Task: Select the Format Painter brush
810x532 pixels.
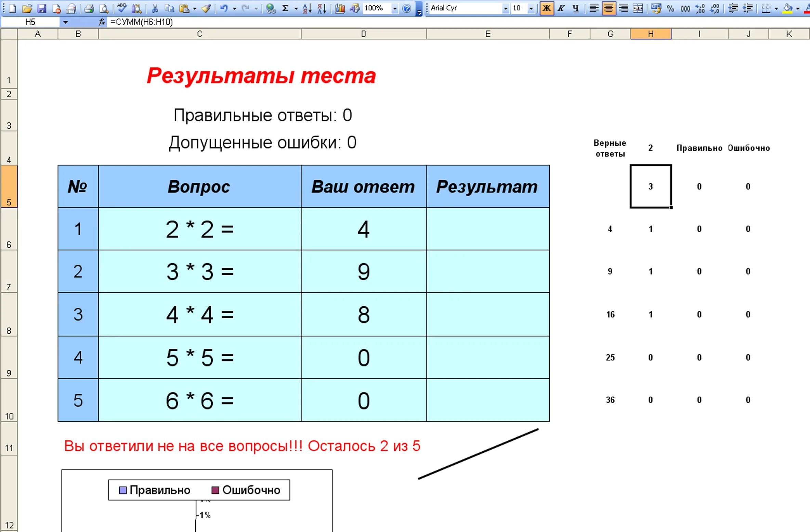Action: (206, 8)
